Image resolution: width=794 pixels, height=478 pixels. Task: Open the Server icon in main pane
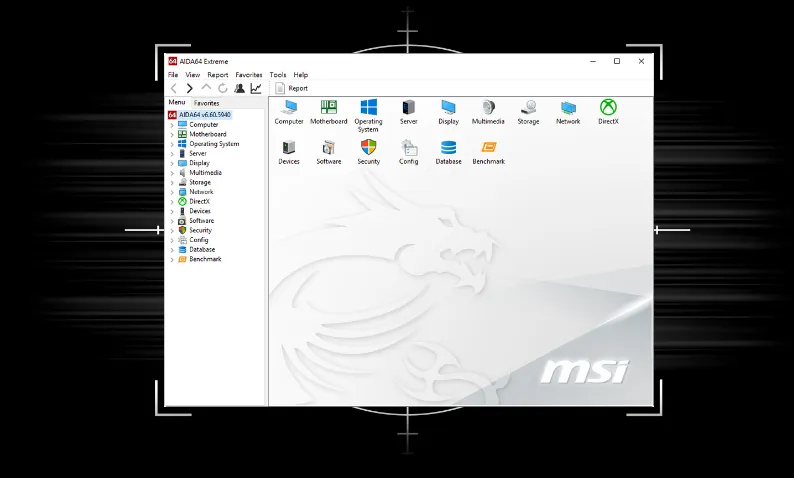[408, 112]
